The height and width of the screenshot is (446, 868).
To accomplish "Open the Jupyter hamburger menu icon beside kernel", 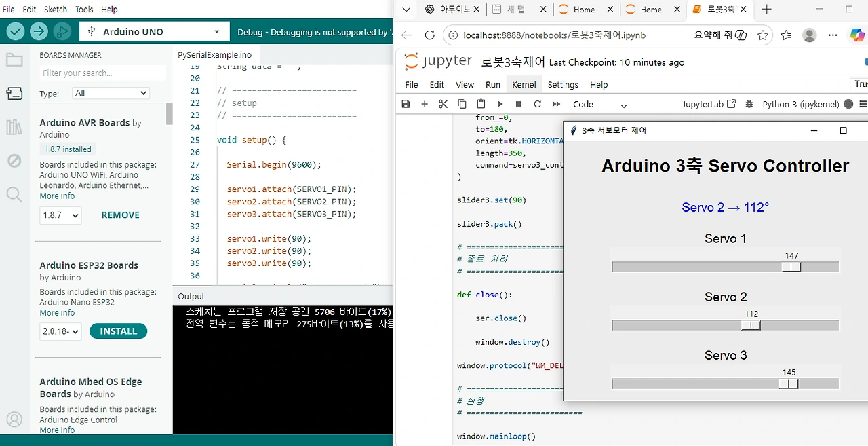I will point(863,104).
